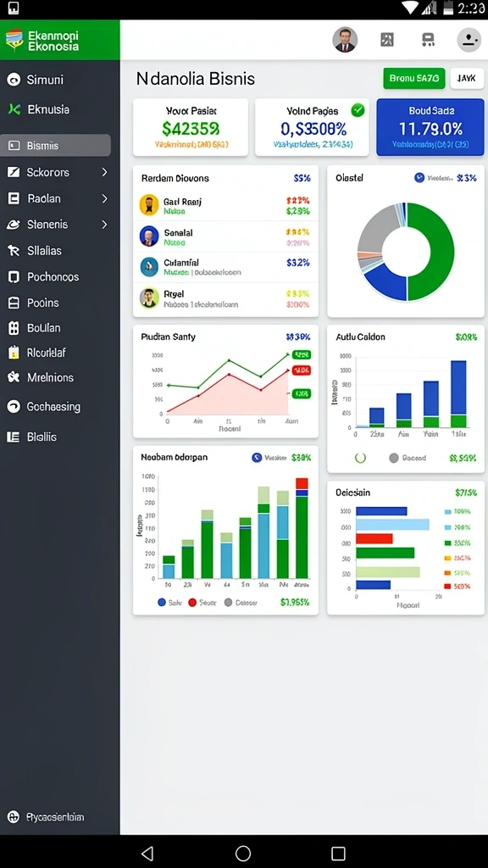Click the green Bronu button
The height and width of the screenshot is (868, 488).
(413, 79)
